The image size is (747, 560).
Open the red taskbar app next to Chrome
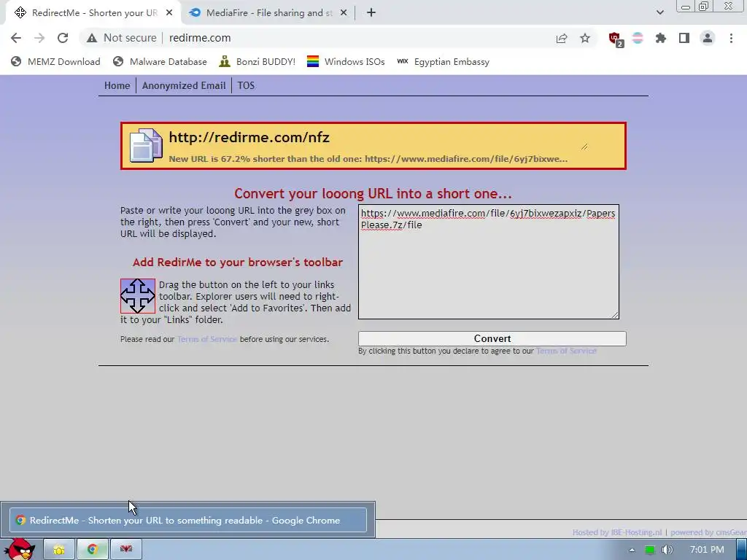click(125, 550)
